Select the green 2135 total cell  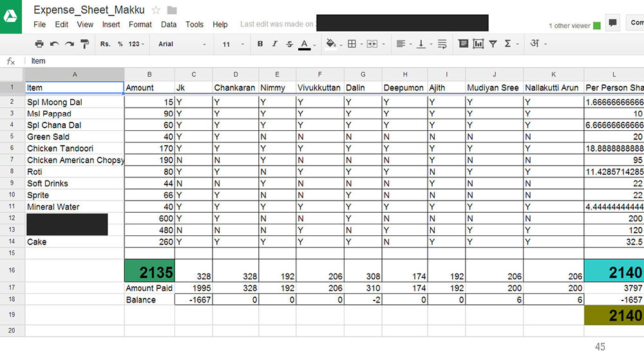click(149, 271)
